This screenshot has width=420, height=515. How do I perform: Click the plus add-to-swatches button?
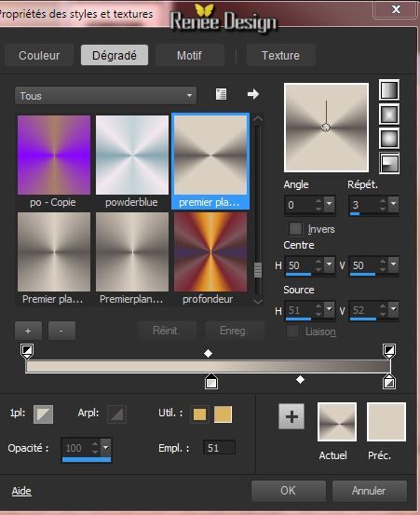tap(291, 416)
